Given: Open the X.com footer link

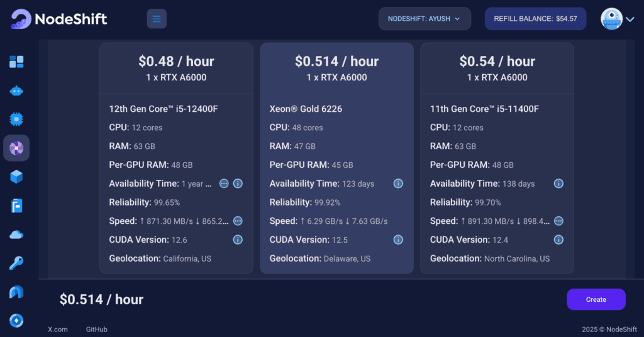Looking at the screenshot, I should 58,329.
